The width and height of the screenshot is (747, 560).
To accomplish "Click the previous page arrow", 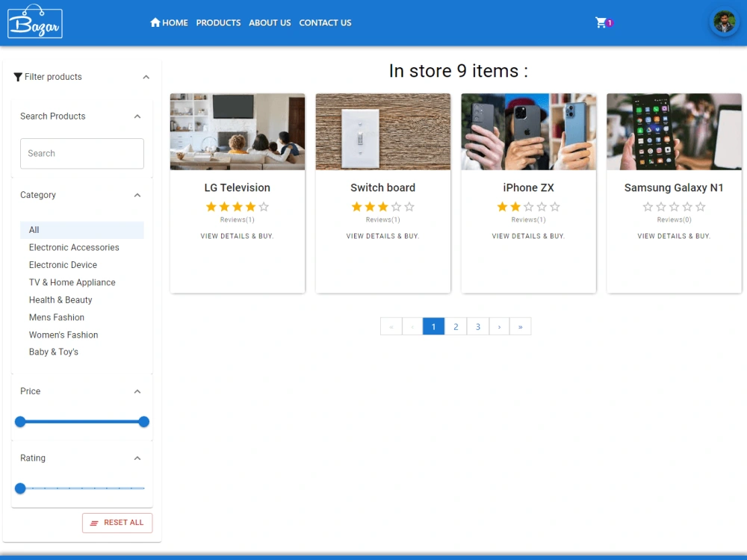I will coord(412,327).
